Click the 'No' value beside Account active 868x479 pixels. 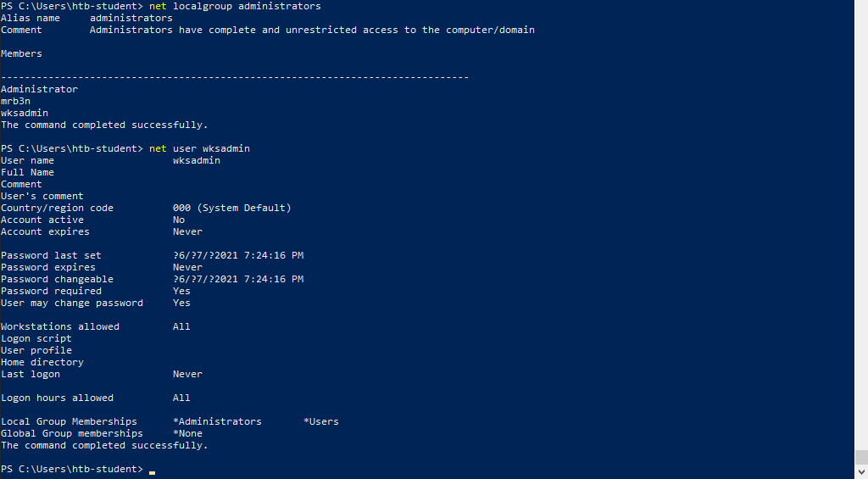179,220
